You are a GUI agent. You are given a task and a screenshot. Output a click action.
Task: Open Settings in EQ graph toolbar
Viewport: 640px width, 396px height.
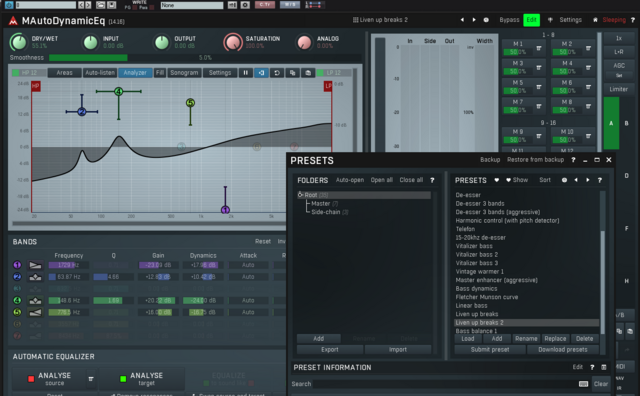coord(220,73)
